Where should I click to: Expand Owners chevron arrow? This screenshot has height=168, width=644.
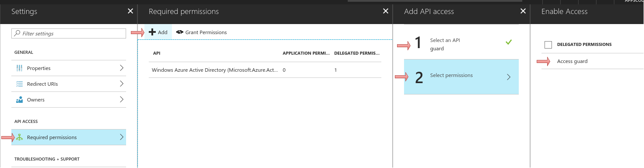point(121,100)
